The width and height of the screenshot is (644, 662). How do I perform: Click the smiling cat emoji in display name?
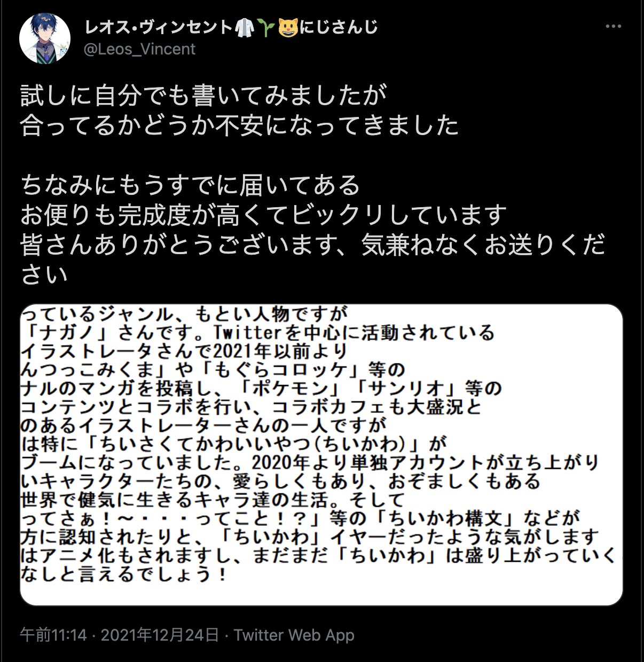288,27
